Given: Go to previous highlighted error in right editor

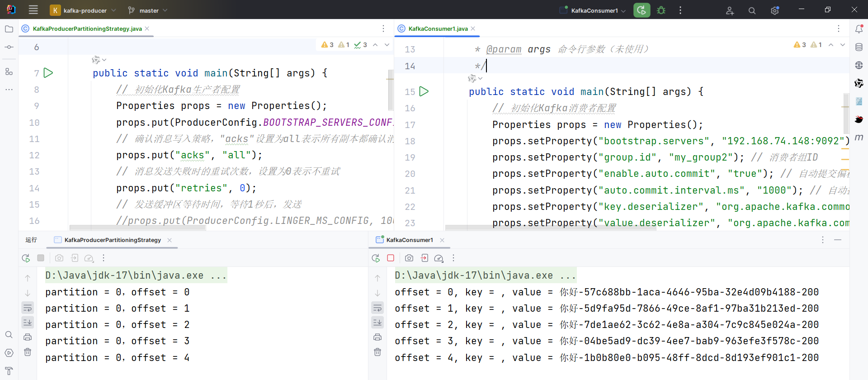Looking at the screenshot, I should [x=831, y=45].
